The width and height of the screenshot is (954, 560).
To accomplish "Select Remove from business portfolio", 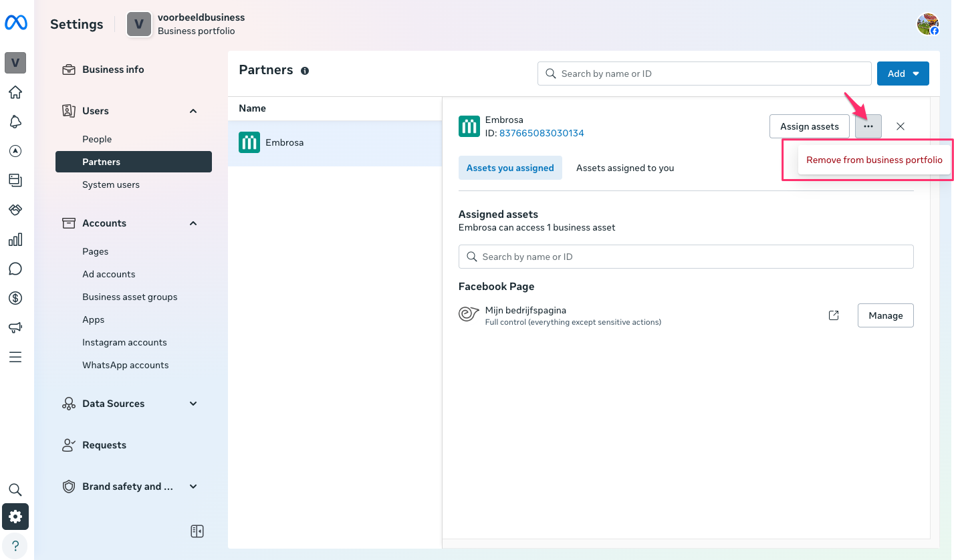I will [874, 160].
